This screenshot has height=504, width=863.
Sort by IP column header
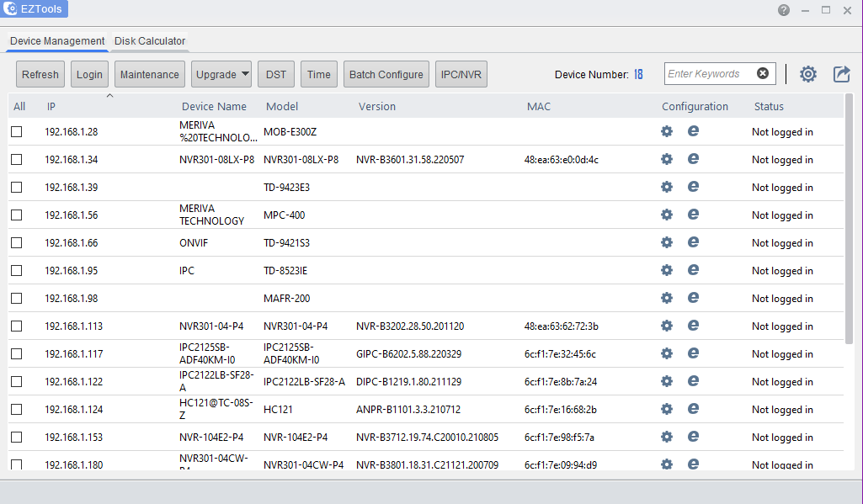(x=51, y=106)
